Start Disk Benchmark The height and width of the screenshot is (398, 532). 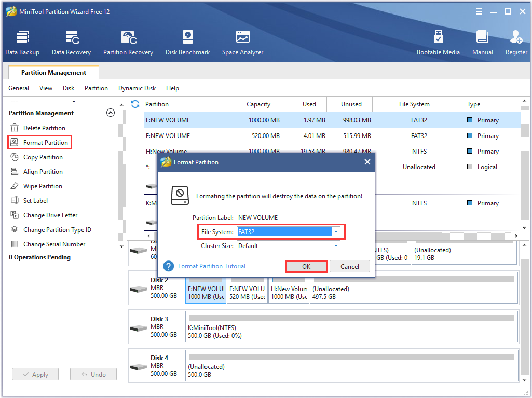(x=187, y=43)
